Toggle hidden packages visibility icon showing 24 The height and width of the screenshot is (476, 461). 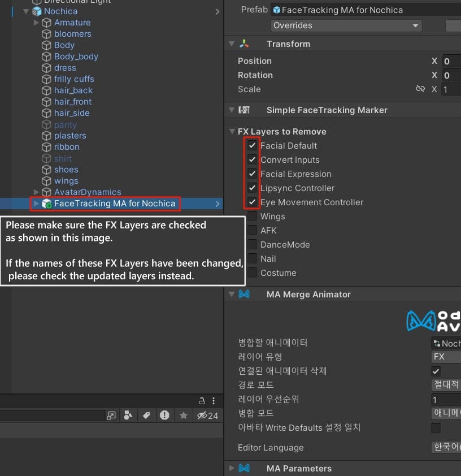[x=207, y=416]
